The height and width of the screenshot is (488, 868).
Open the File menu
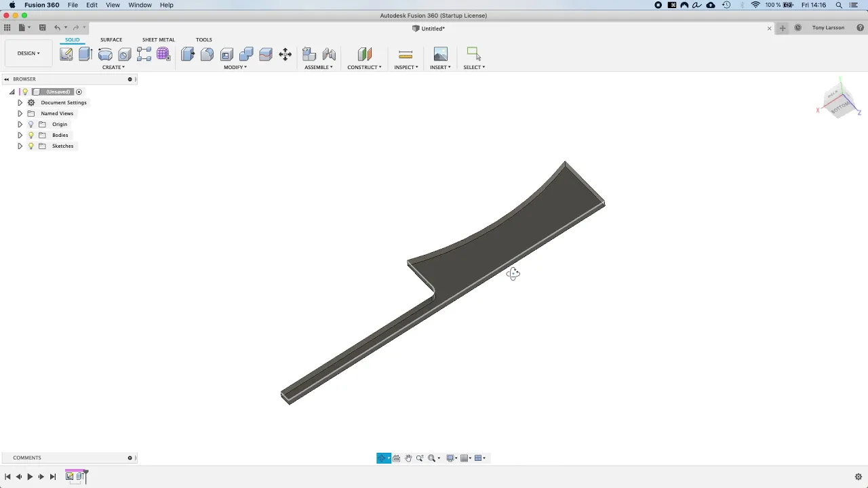point(73,5)
